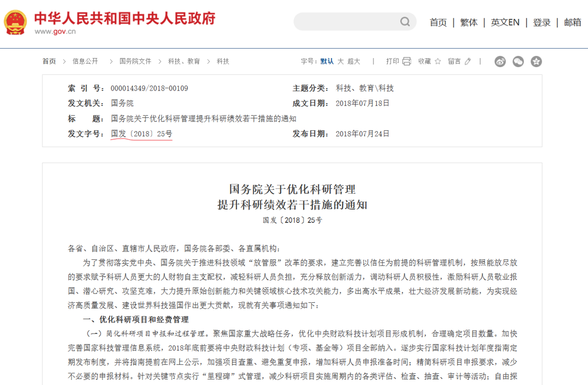Image resolution: width=588 pixels, height=385 pixels.
Task: Open 科技、教育 breadcrumb category
Action: tap(184, 61)
